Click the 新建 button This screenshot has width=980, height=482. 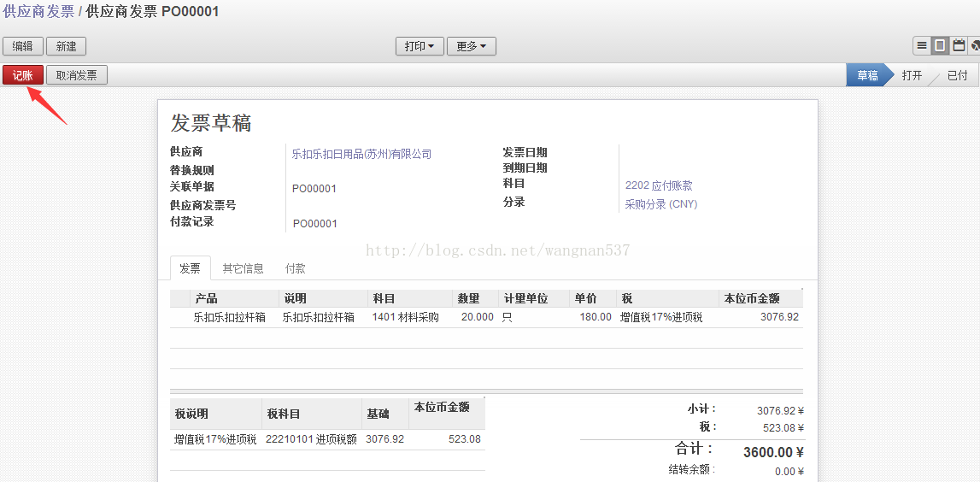[67, 46]
